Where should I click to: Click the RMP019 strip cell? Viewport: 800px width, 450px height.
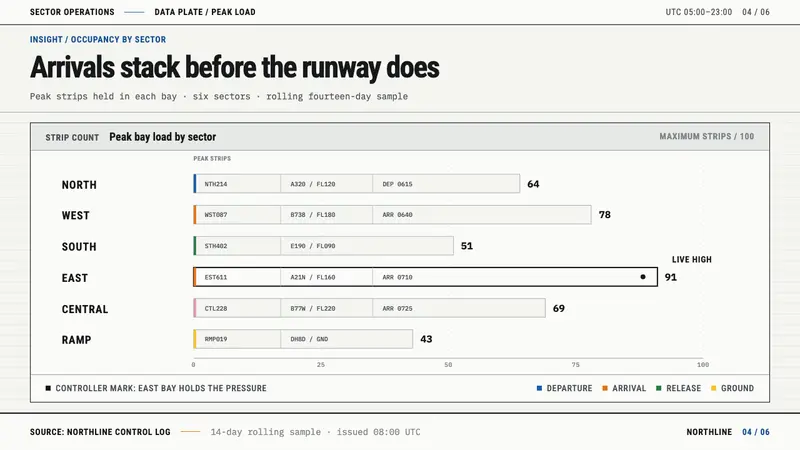pyautogui.click(x=238, y=339)
